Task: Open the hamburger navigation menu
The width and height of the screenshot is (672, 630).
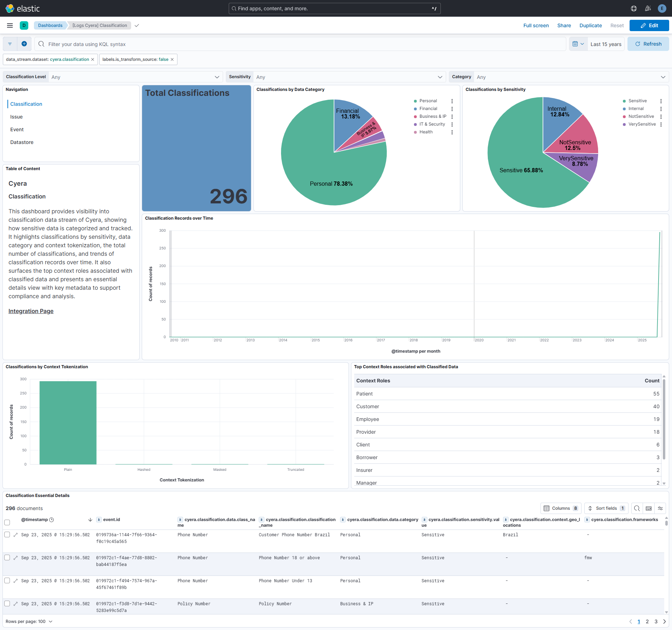Action: pyautogui.click(x=10, y=25)
